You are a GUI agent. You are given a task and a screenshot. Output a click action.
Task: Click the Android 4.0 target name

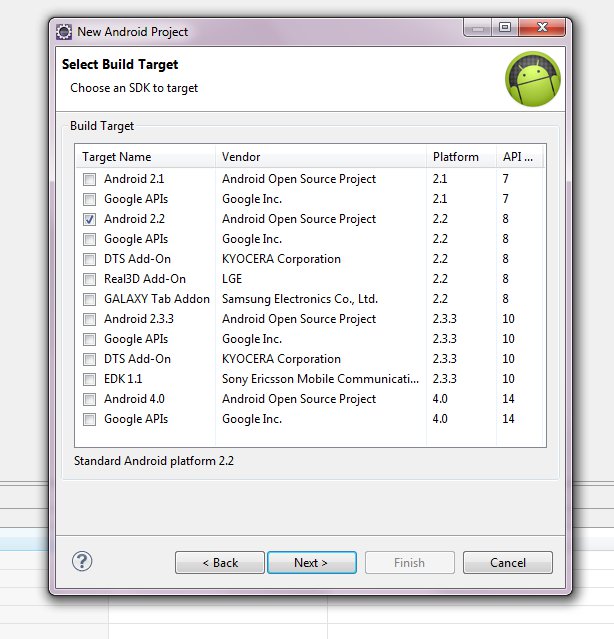[x=134, y=399]
